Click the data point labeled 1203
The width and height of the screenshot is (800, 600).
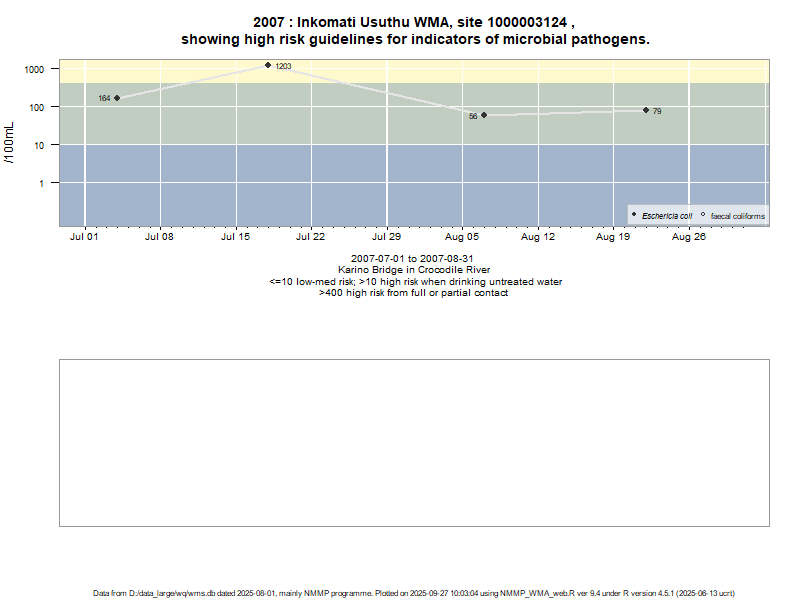point(268,65)
